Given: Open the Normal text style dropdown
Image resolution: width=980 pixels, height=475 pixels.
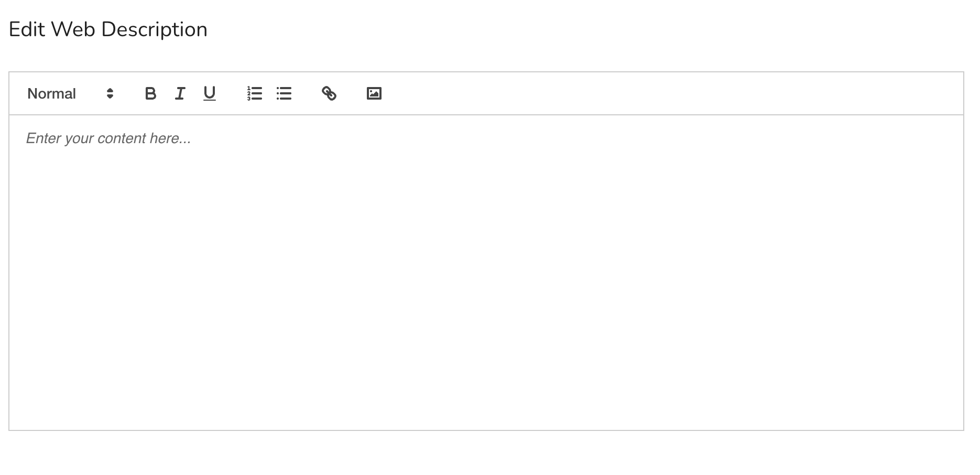Looking at the screenshot, I should (x=71, y=93).
